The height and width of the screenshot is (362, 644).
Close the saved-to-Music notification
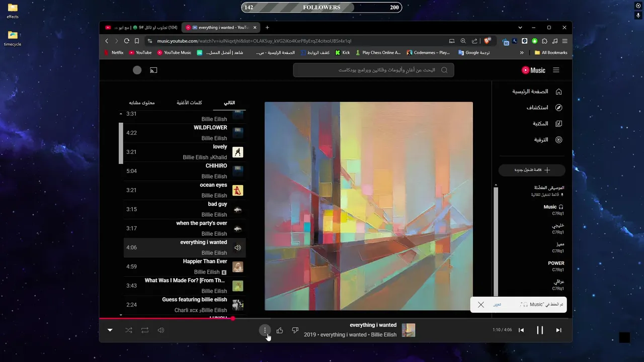pos(481,305)
